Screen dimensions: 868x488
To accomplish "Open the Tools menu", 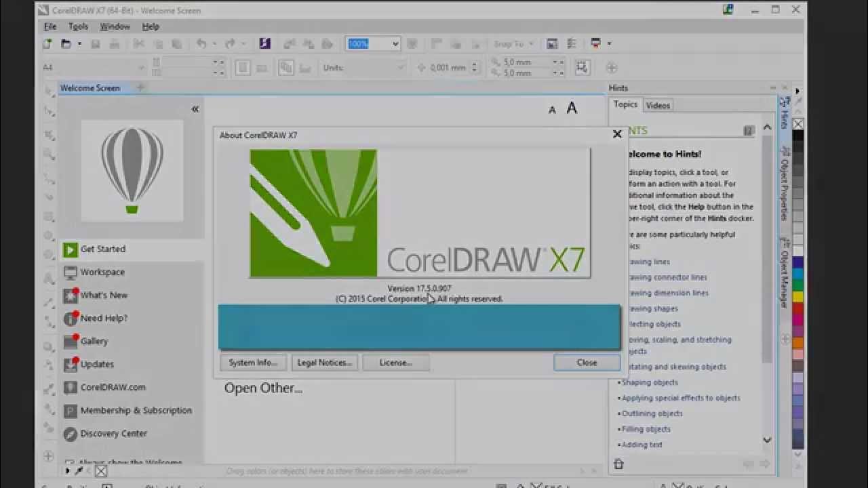I will click(78, 26).
